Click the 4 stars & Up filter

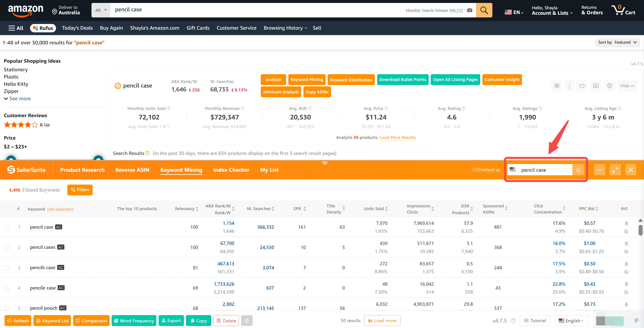pos(27,125)
